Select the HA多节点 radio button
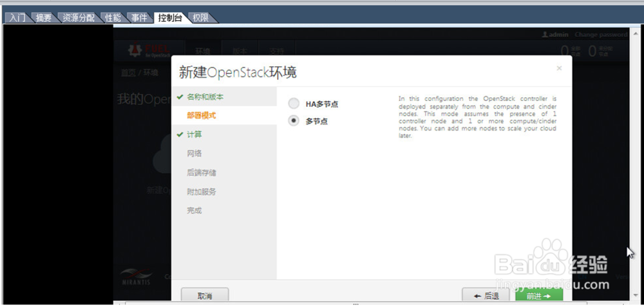Viewport: 644px width, 307px height. [294, 104]
